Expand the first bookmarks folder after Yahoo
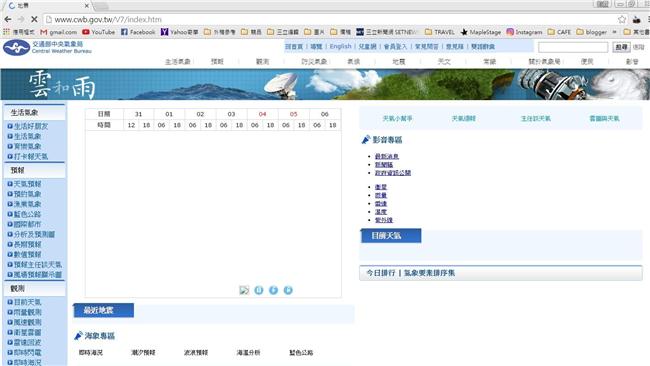Viewport: 650px width, 366px height. coord(220,32)
